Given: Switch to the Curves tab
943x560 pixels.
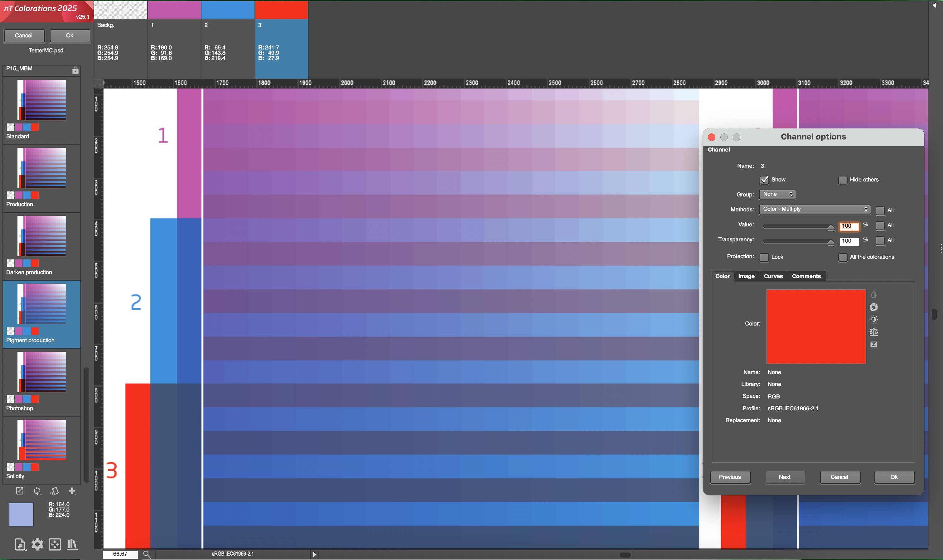Looking at the screenshot, I should point(773,276).
